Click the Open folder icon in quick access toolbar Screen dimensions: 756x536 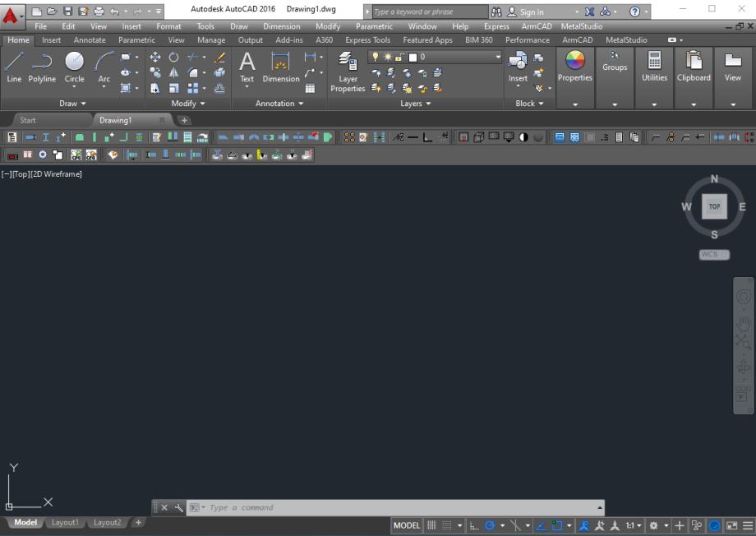coord(52,11)
